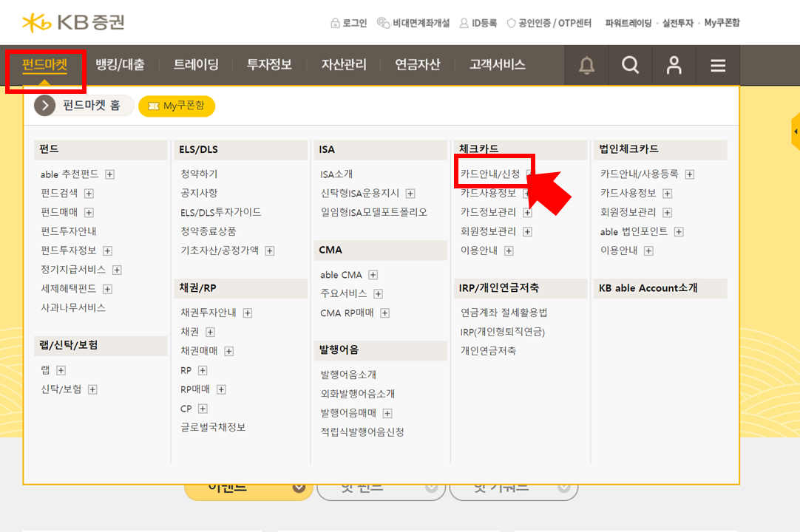Expand 펀드매매 plus icon
The height and width of the screenshot is (532, 800).
(x=89, y=212)
